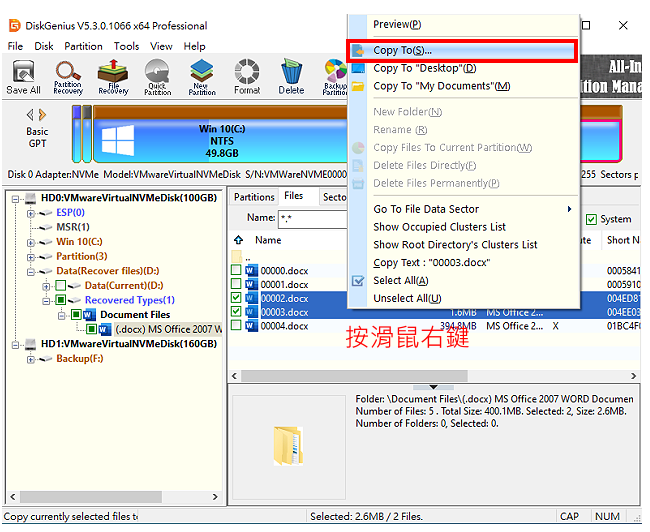Click the parent folder '..' icon in file list
This screenshot has height=532, width=650.
click(237, 256)
